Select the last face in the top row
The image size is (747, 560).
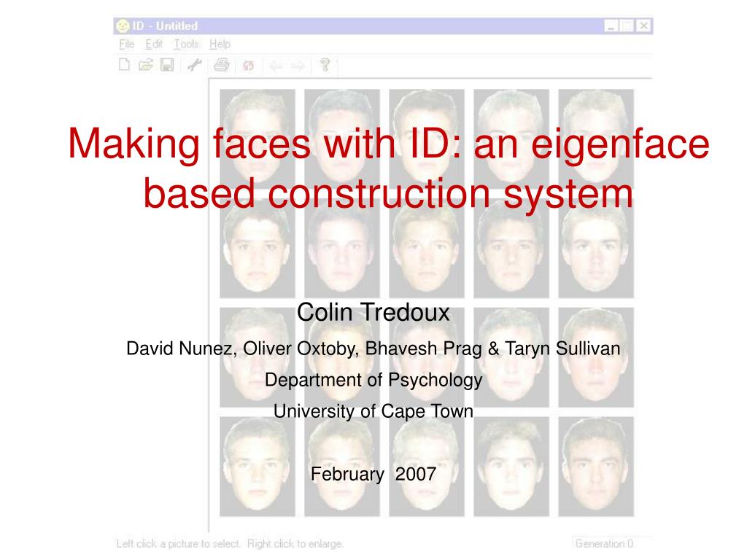tap(596, 139)
